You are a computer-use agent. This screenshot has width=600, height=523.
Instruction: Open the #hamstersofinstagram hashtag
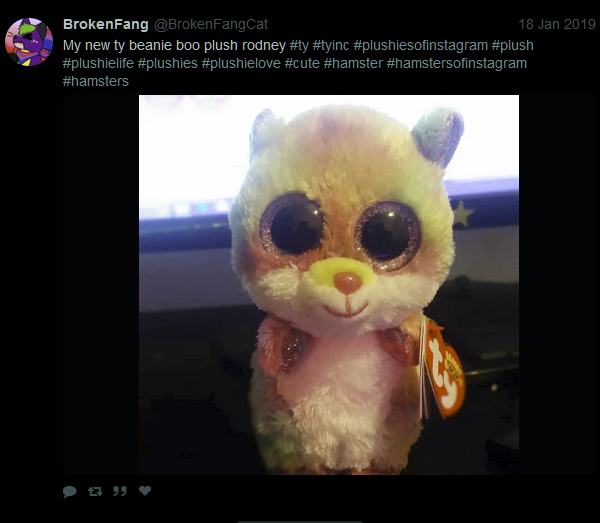point(457,63)
